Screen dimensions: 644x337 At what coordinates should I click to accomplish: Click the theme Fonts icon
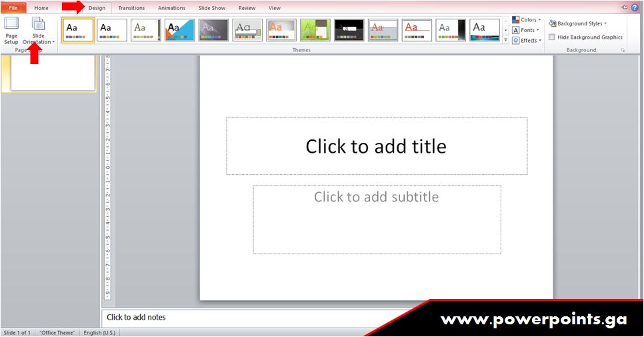(516, 30)
